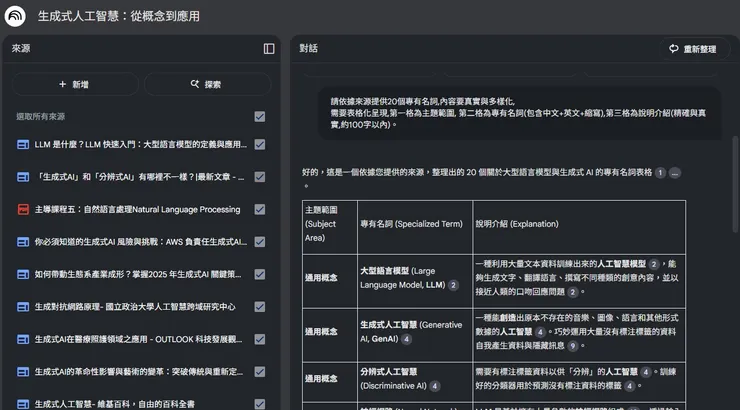Open citation 2 next to Language Model, LLM
740x410 pixels.
coord(453,285)
